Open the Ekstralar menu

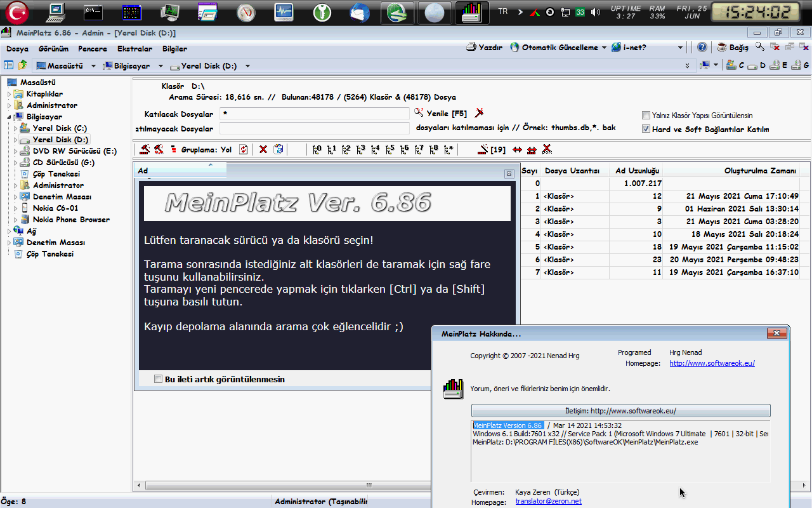tap(134, 49)
